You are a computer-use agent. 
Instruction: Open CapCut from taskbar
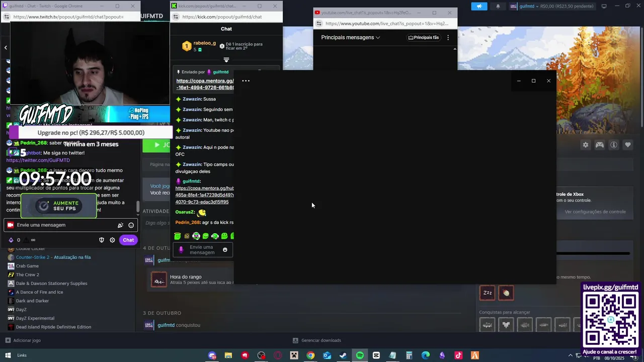coord(376,355)
